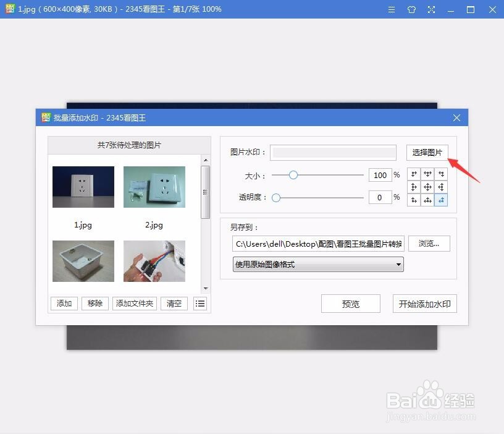Close the 2345看图王 main window
Viewport: 504px width, 434px height.
click(x=492, y=10)
